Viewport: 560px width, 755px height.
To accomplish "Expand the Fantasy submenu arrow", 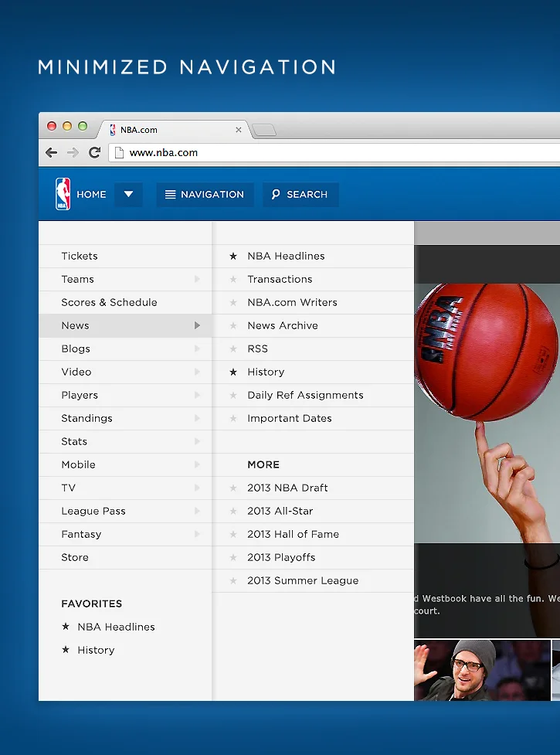I will (x=197, y=534).
